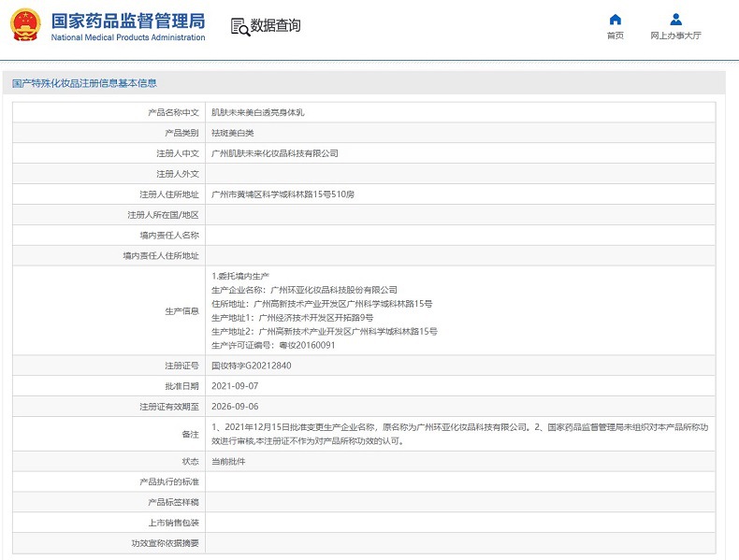
Task: Click the national emblem logo
Action: pos(24,26)
